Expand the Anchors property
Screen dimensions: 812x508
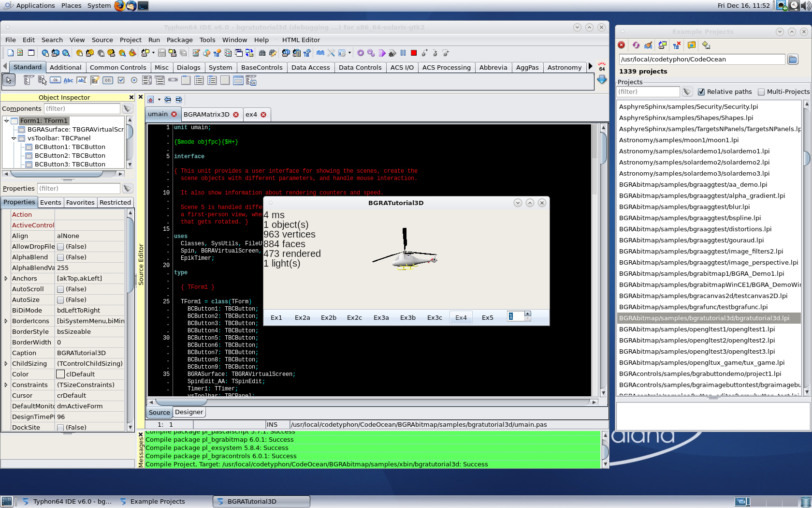click(6, 279)
